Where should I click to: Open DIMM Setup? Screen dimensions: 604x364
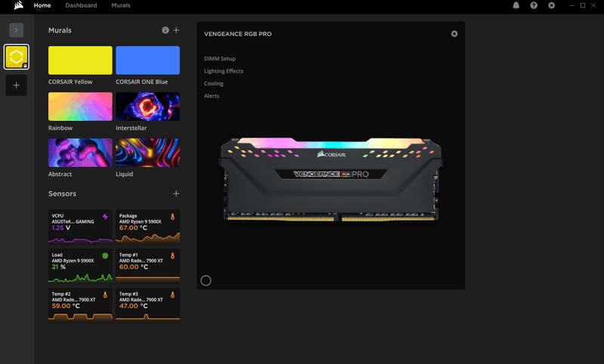(x=220, y=59)
